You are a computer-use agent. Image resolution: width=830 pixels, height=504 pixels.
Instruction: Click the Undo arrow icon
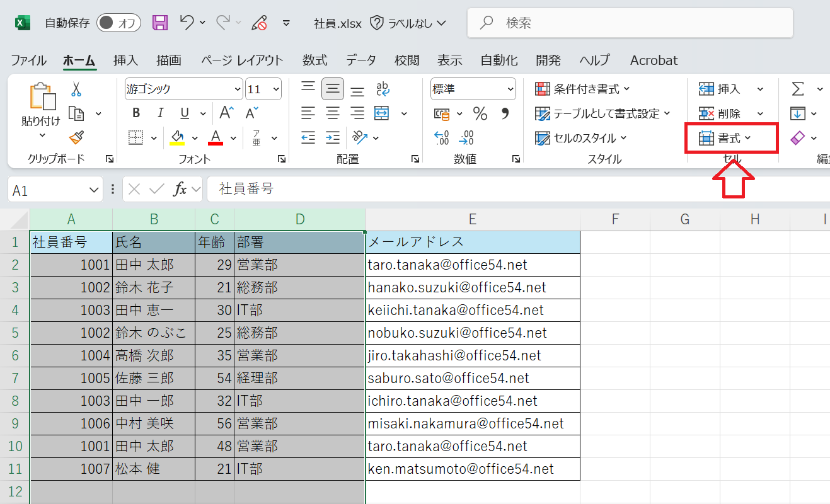point(187,23)
